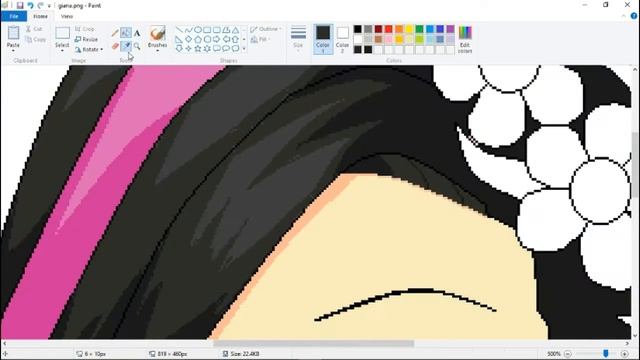The height and width of the screenshot is (360, 640).
Task: Expand the Brushes dropdown arrow
Action: tap(158, 51)
